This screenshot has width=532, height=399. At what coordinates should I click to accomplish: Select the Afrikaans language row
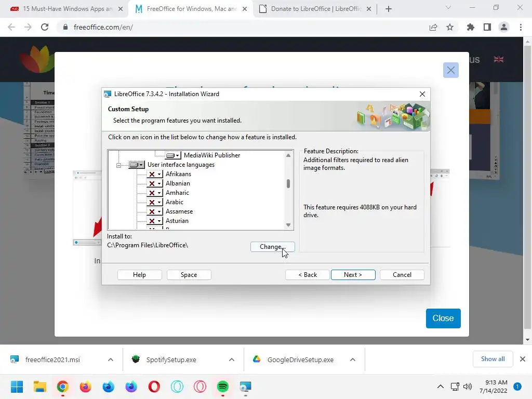click(179, 174)
